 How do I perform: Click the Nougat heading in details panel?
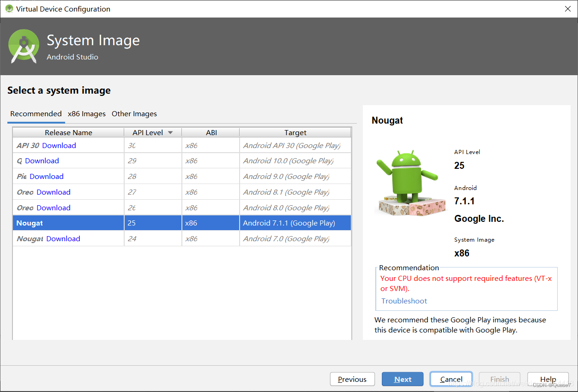pyautogui.click(x=387, y=120)
